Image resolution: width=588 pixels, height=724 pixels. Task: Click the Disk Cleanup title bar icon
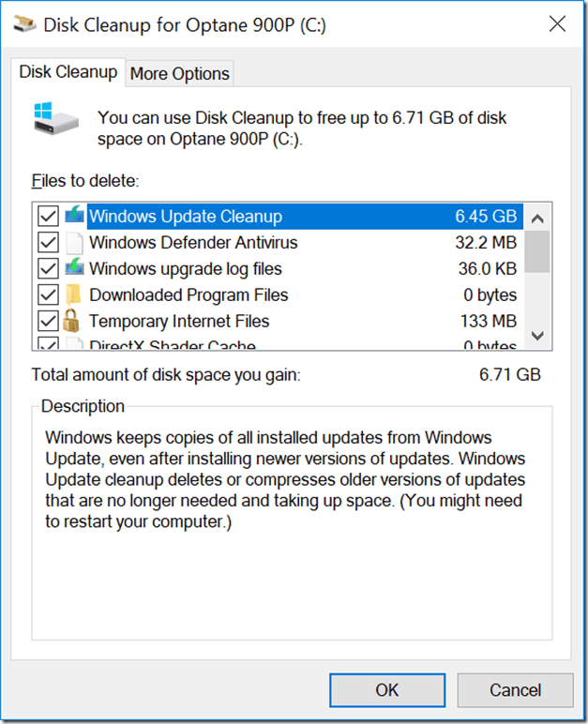[24, 23]
